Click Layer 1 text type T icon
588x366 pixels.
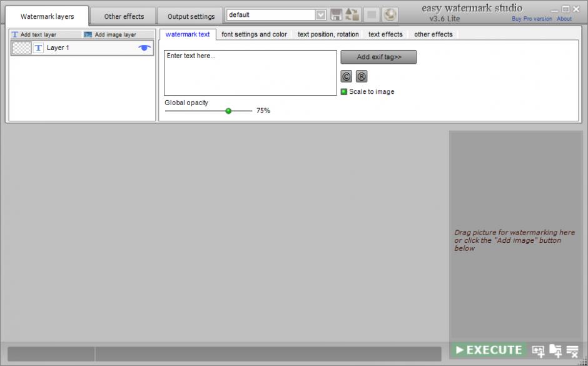[38, 48]
